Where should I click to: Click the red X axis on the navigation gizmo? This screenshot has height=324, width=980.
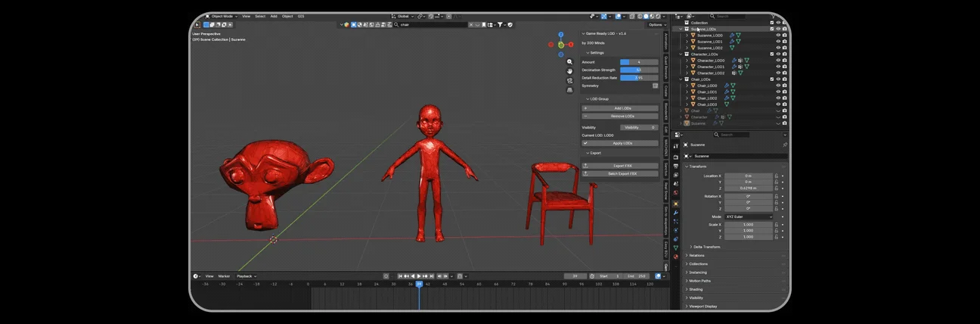(x=571, y=45)
